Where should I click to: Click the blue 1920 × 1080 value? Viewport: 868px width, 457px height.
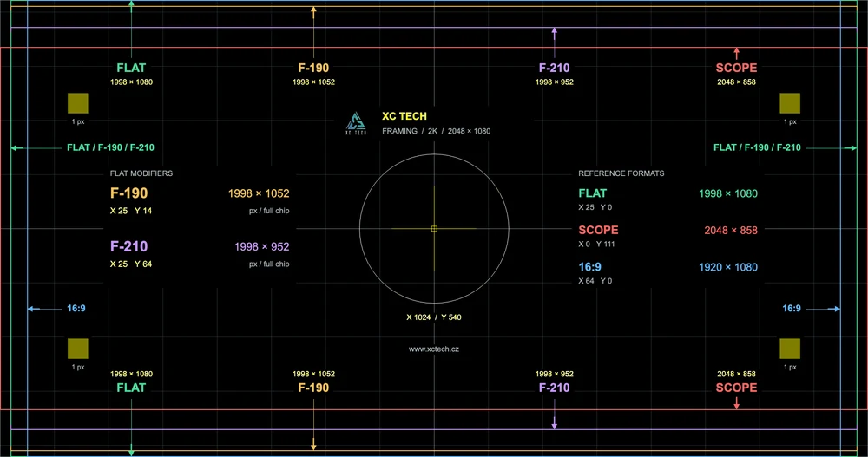click(x=728, y=267)
